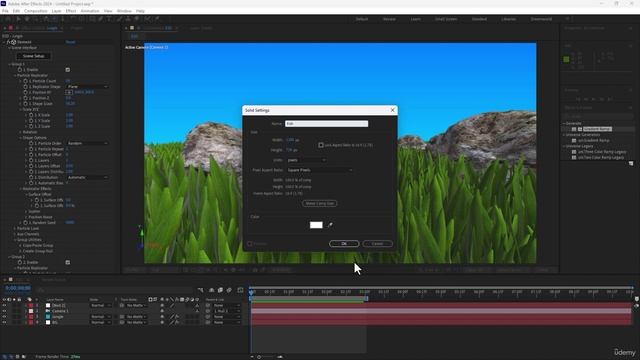Screen dimensions: 640x360
Task: Open the Graph Editor from the timeline
Action: pyautogui.click(x=240, y=290)
